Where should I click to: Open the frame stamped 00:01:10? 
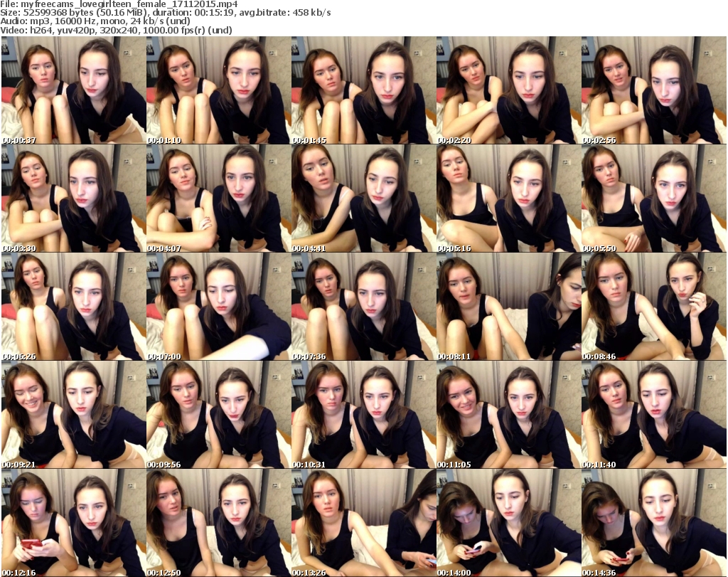pyautogui.click(x=218, y=90)
